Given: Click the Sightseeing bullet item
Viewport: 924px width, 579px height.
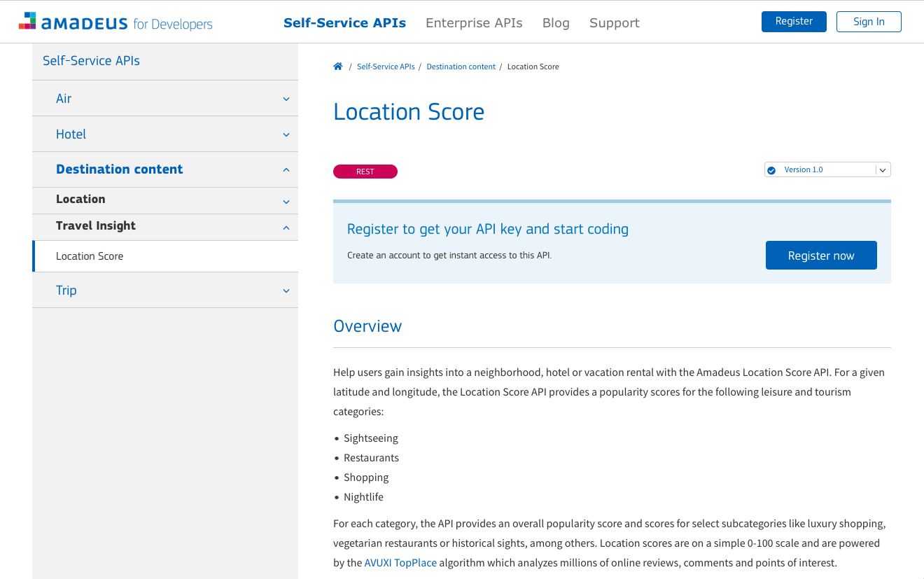Looking at the screenshot, I should (371, 438).
